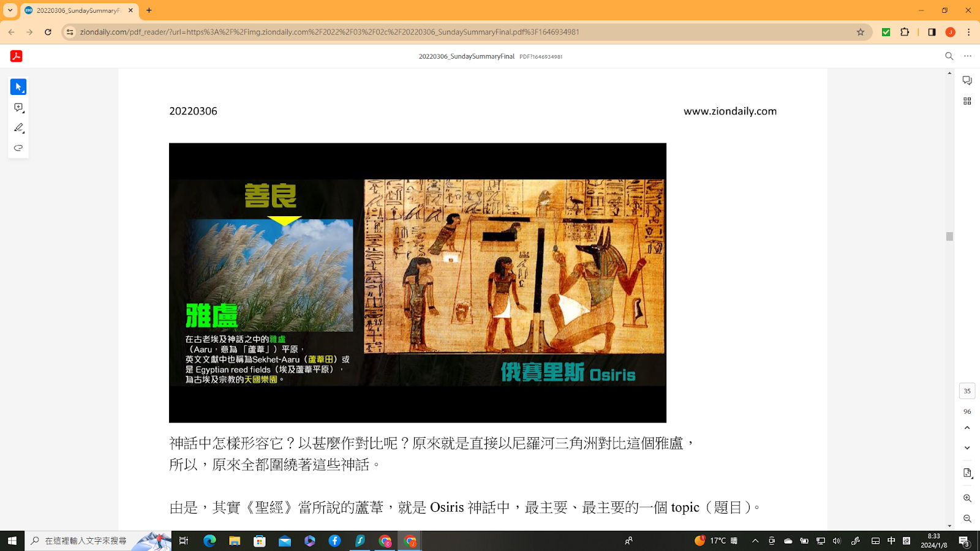Bookmark this page with the star
Image resolution: width=980 pixels, height=551 pixels.
point(861,32)
